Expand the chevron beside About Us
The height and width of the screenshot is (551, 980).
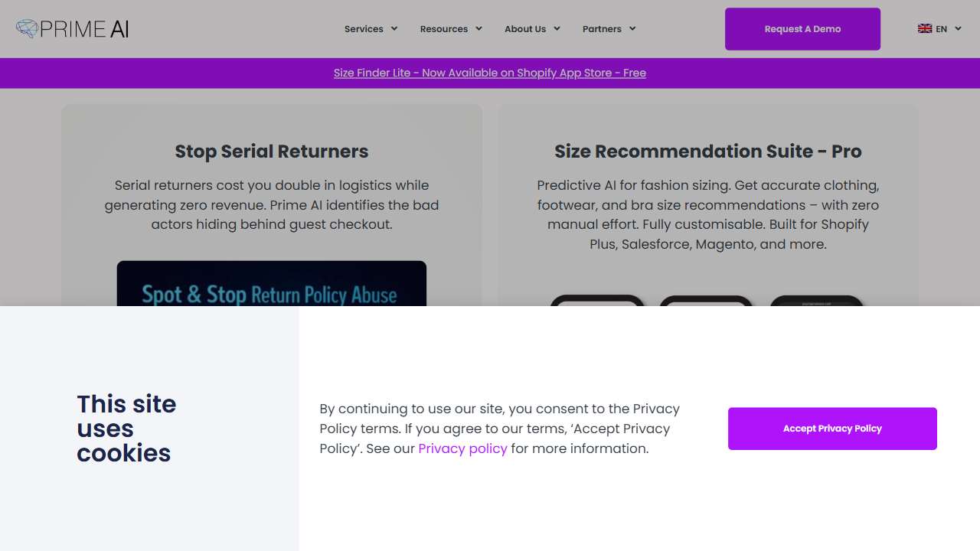557,29
